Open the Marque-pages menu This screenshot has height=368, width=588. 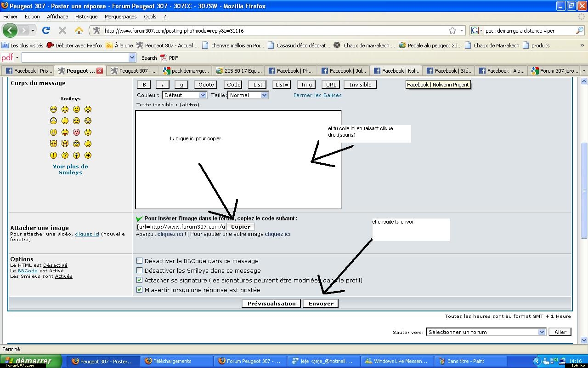pyautogui.click(x=120, y=17)
